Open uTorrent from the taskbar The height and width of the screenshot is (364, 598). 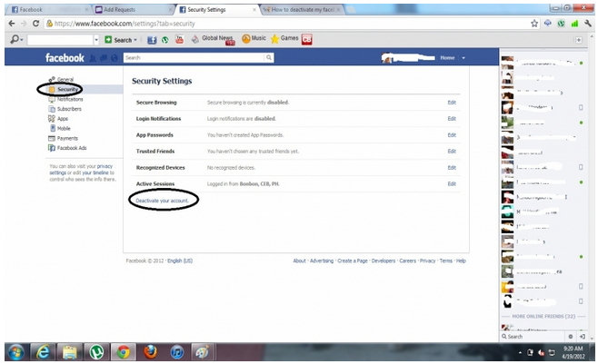(x=96, y=352)
